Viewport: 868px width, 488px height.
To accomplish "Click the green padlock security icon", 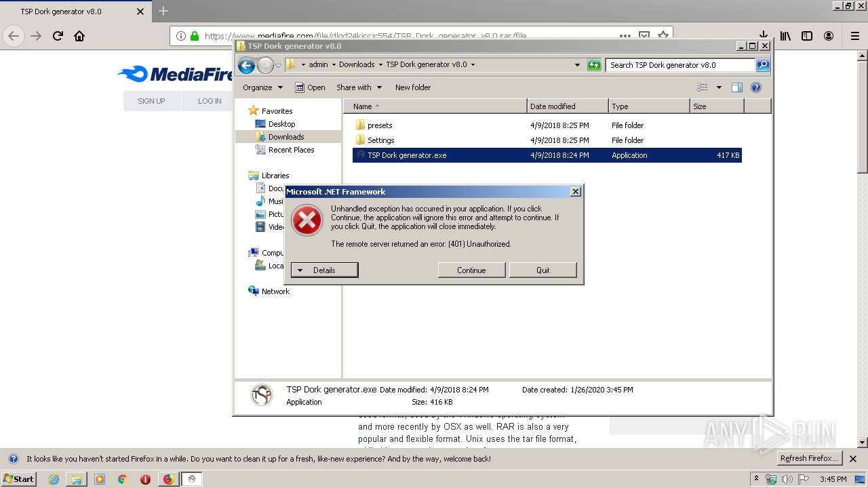I will 195,36.
